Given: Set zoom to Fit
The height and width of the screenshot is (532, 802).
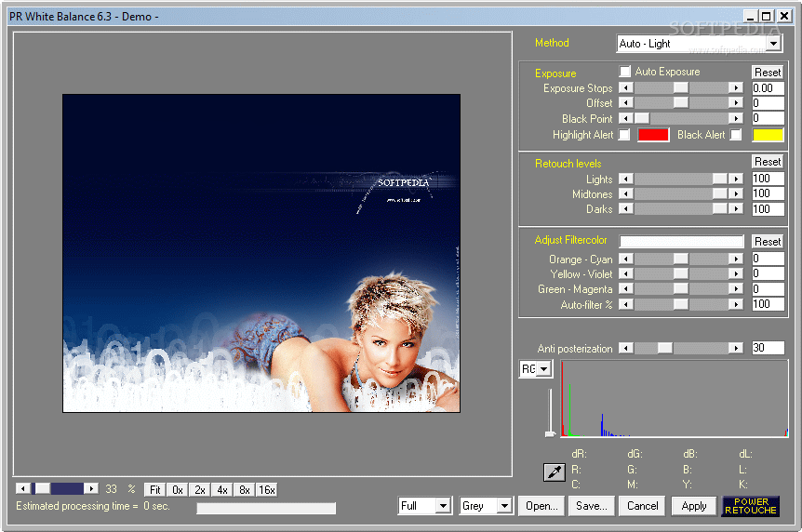Looking at the screenshot, I should click(155, 489).
